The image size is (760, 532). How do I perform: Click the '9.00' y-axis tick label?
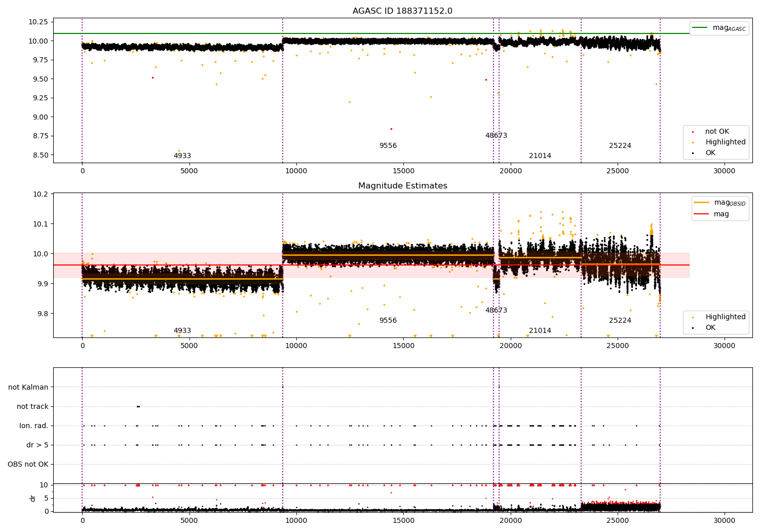pyautogui.click(x=40, y=117)
